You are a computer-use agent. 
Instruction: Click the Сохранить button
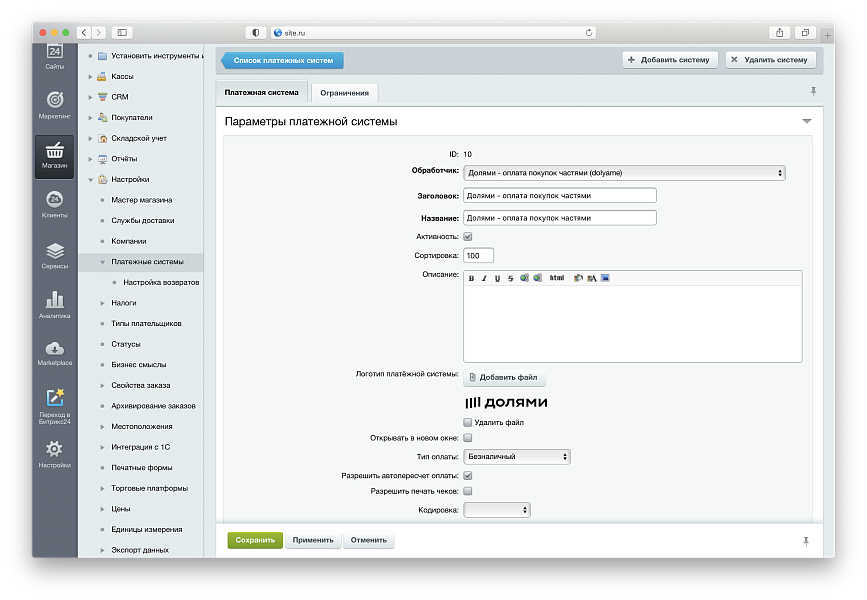255,540
